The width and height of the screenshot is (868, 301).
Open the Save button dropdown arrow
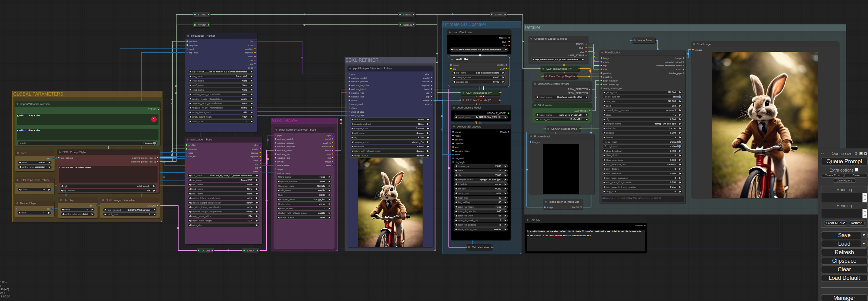coord(864,235)
